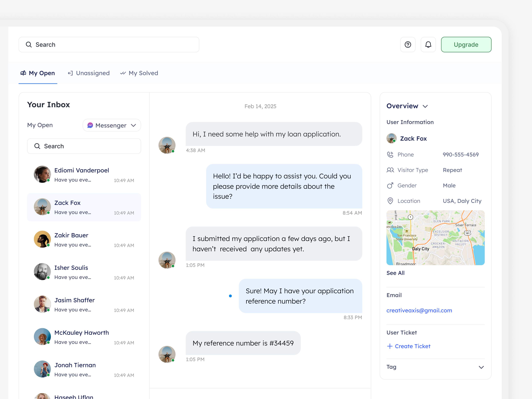
Task: Click the gender icon beside Male
Action: 390,185
